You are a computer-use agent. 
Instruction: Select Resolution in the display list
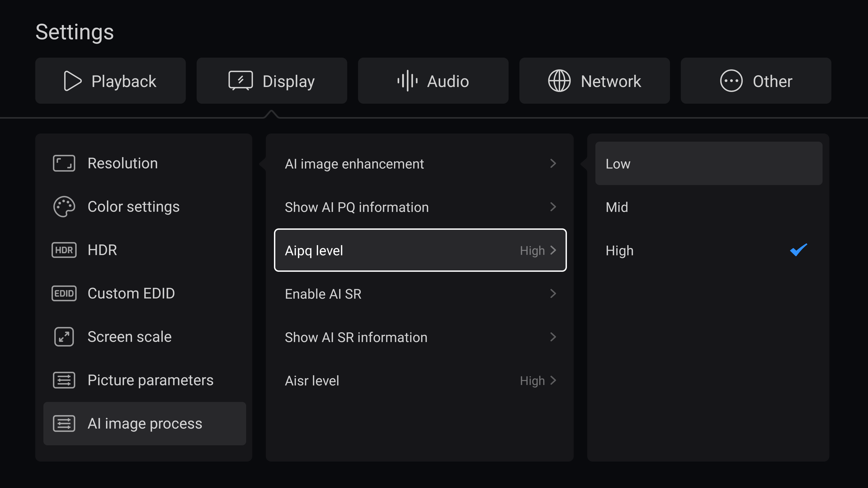(x=145, y=163)
